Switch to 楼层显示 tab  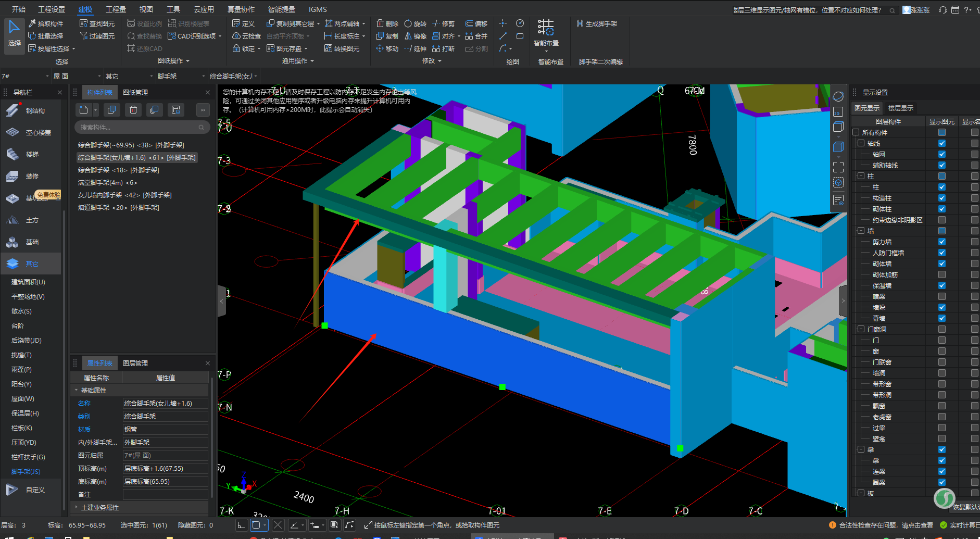tap(901, 108)
